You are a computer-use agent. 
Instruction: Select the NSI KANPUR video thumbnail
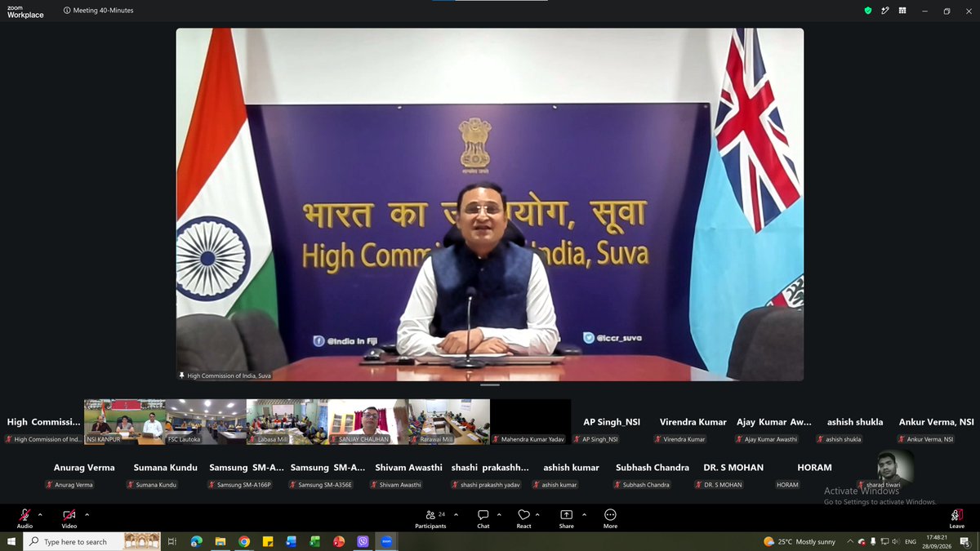coord(124,421)
